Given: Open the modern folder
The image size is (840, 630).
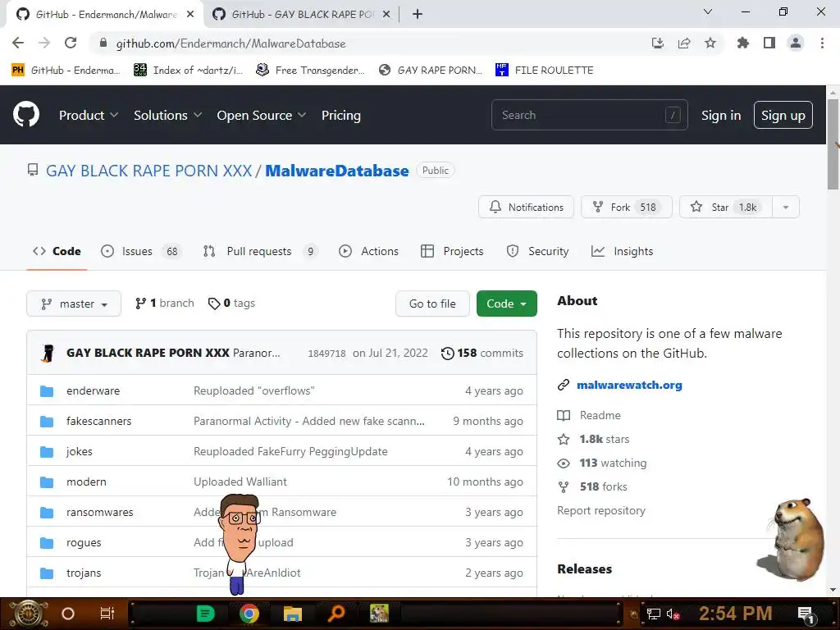Looking at the screenshot, I should pos(86,482).
